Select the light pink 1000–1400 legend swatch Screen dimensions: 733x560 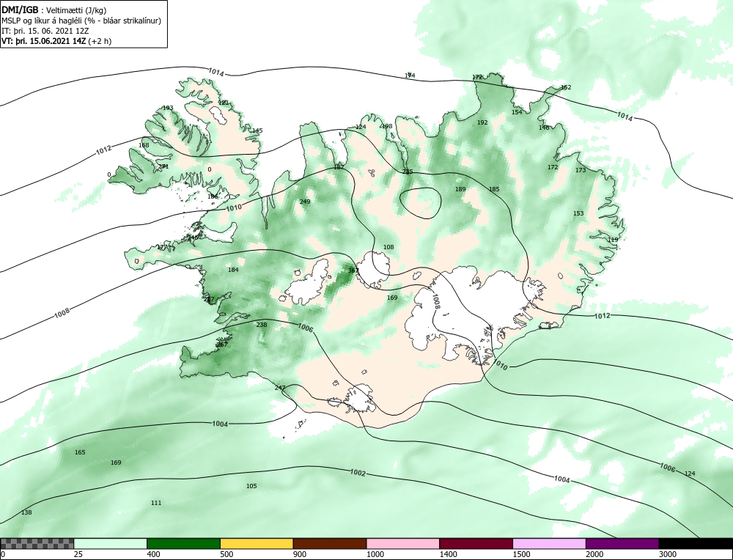[403, 543]
